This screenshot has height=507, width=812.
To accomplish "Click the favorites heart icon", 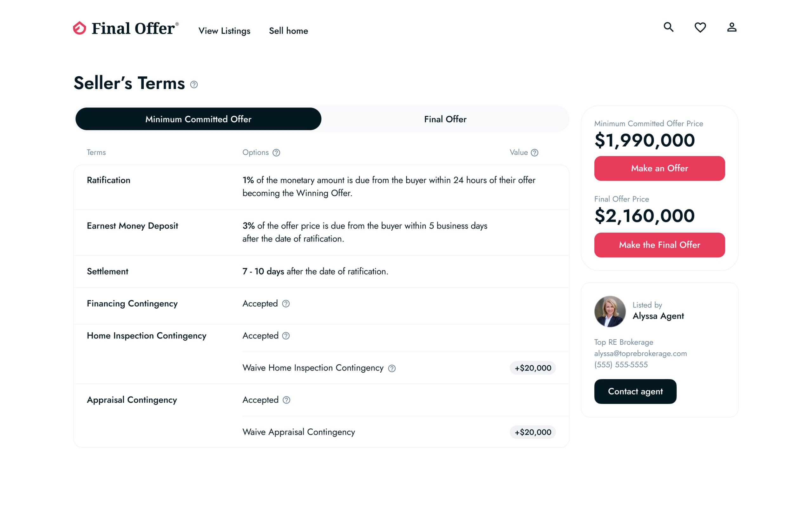I will [x=700, y=28].
